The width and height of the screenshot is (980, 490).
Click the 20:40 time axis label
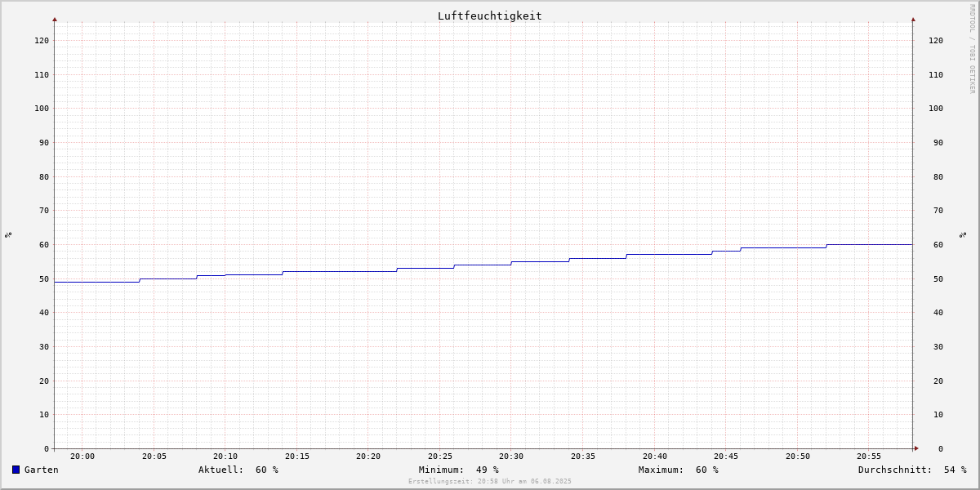(x=655, y=457)
